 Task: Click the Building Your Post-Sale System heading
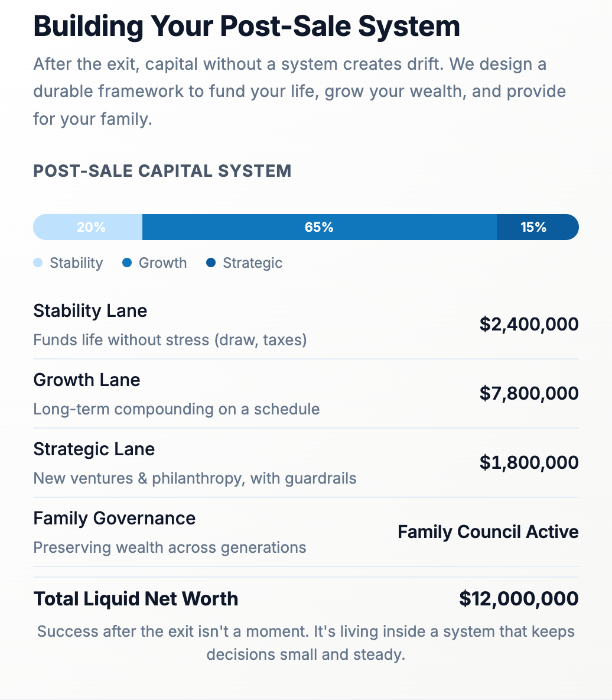[x=246, y=27]
